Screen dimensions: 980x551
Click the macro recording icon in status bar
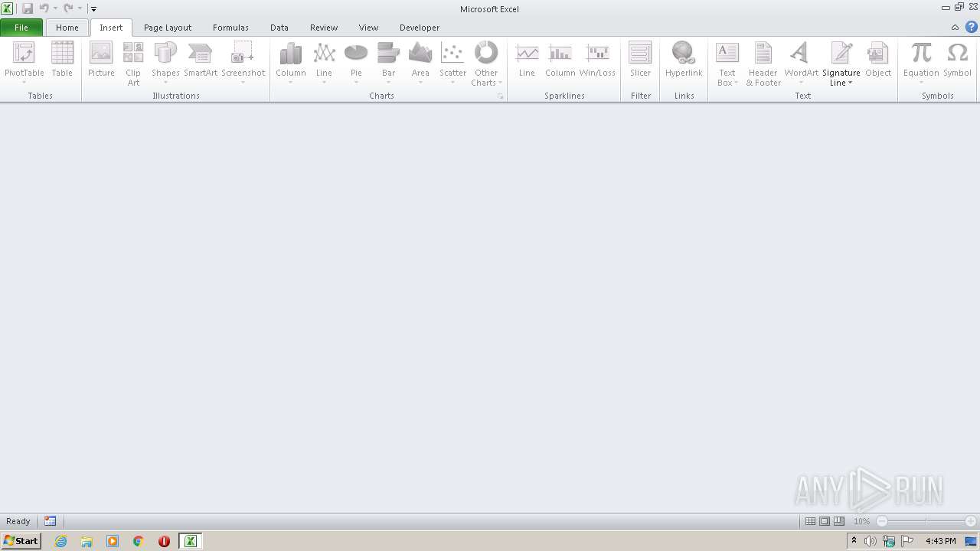pos(50,521)
